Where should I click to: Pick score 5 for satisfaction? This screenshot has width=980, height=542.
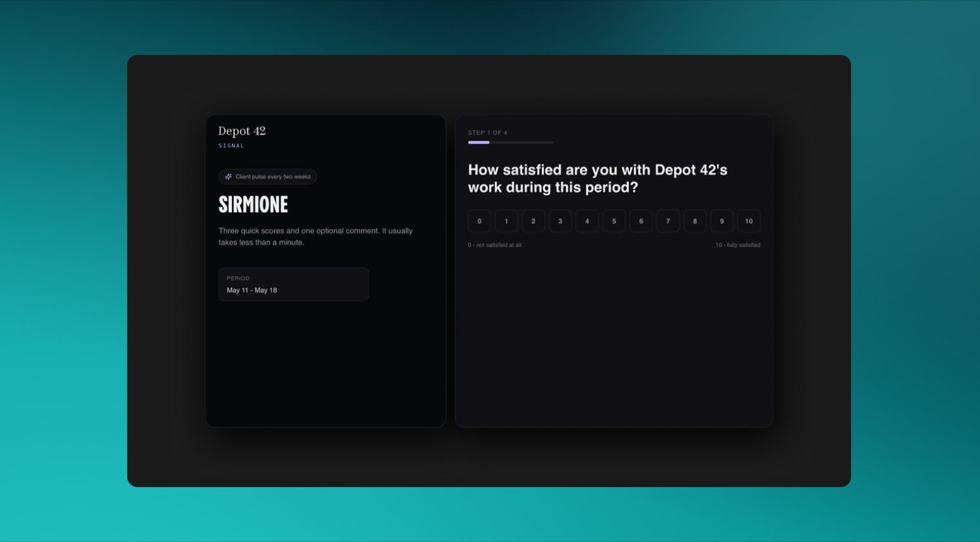614,221
